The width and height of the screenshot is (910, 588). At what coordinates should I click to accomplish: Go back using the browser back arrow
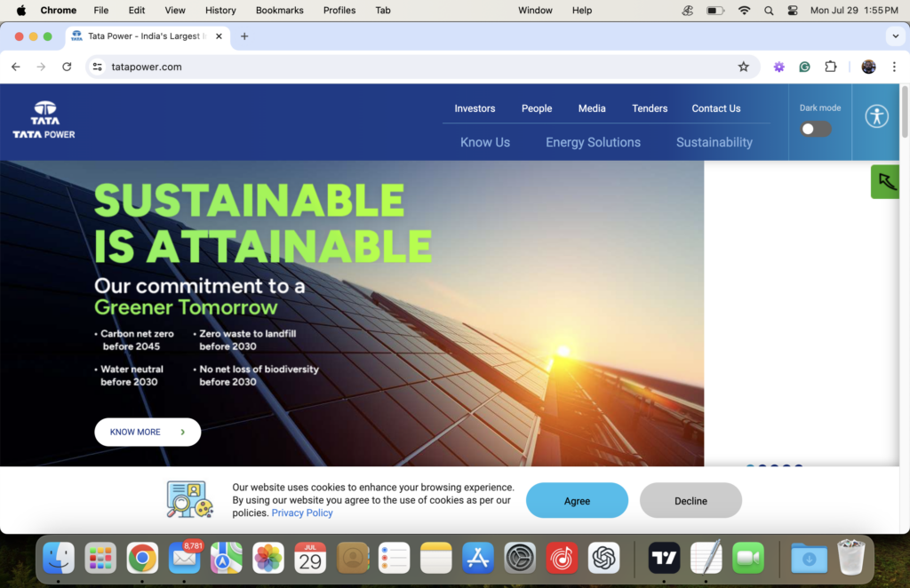[x=16, y=67]
